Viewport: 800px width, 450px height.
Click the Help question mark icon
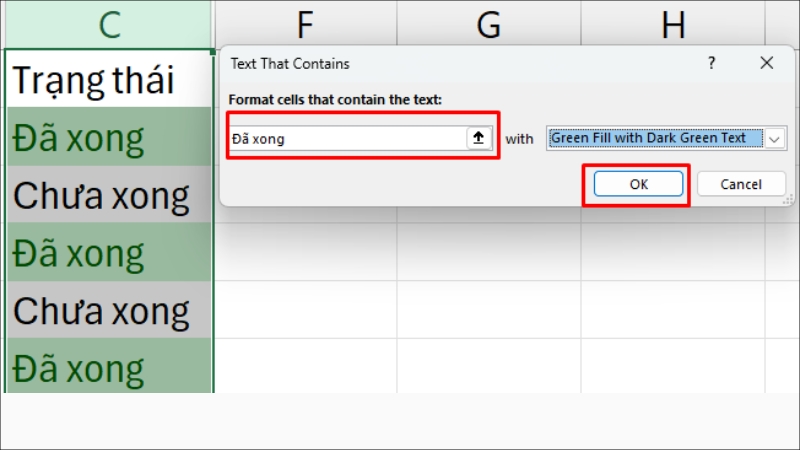[x=712, y=63]
